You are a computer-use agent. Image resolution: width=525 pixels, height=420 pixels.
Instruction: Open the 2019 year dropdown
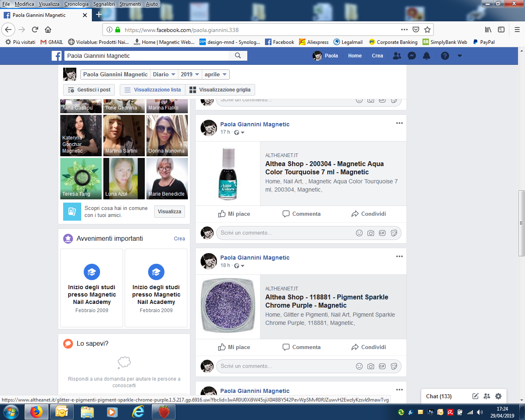click(190, 74)
